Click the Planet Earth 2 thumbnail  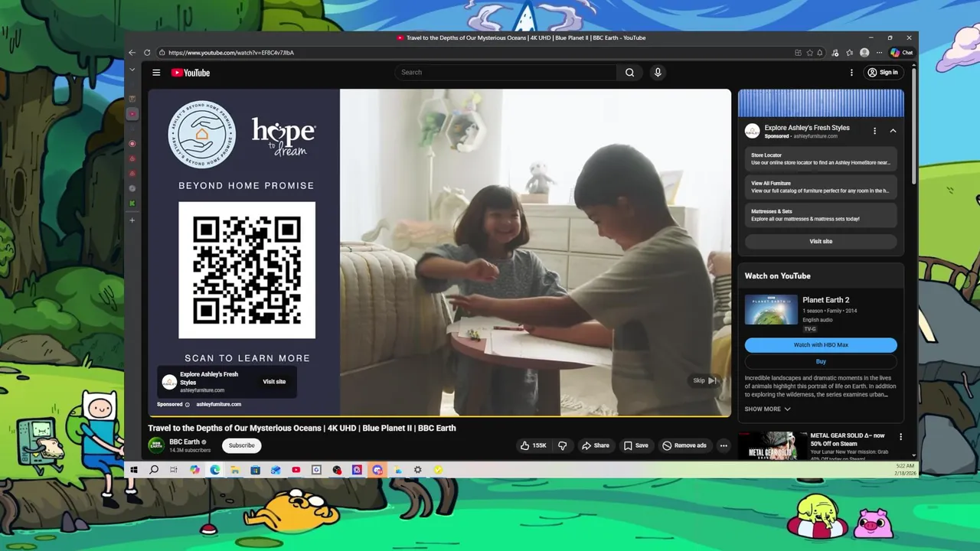pos(771,310)
